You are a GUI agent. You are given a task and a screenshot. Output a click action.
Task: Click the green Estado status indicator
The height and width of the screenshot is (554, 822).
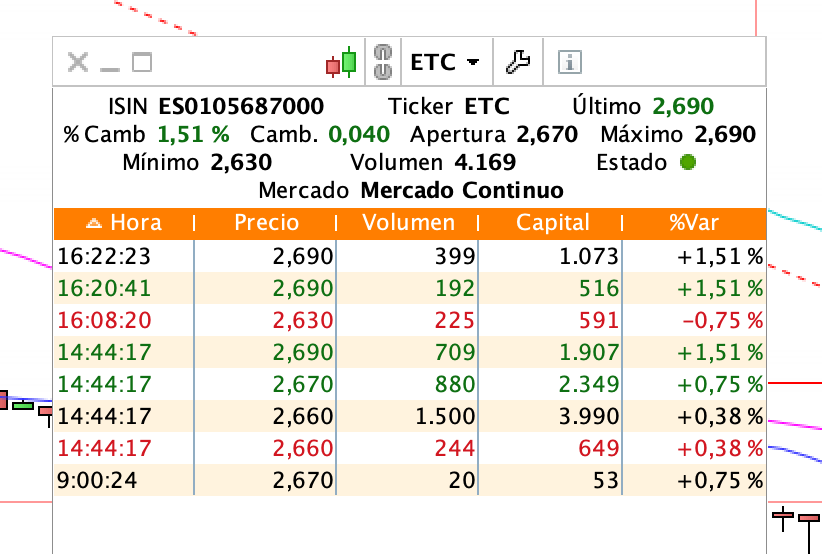687,162
